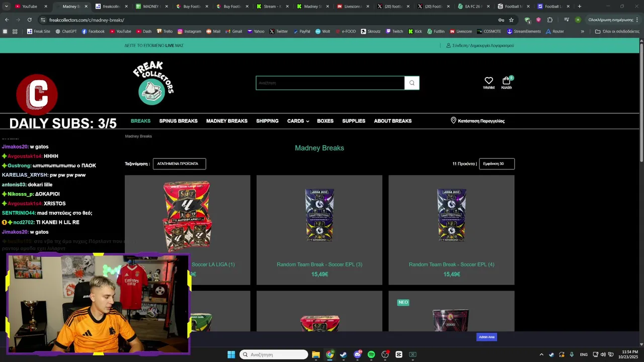Click the Windows taskbar search box
The height and width of the screenshot is (362, 644).
point(274,354)
